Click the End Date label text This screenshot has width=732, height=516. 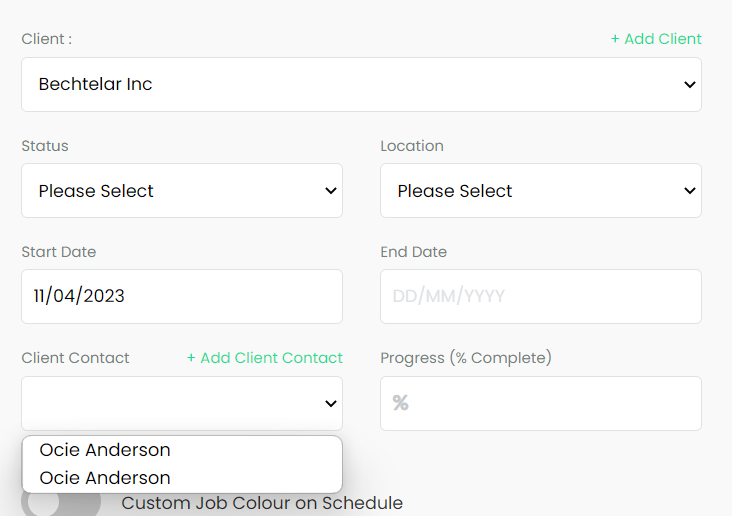click(414, 252)
